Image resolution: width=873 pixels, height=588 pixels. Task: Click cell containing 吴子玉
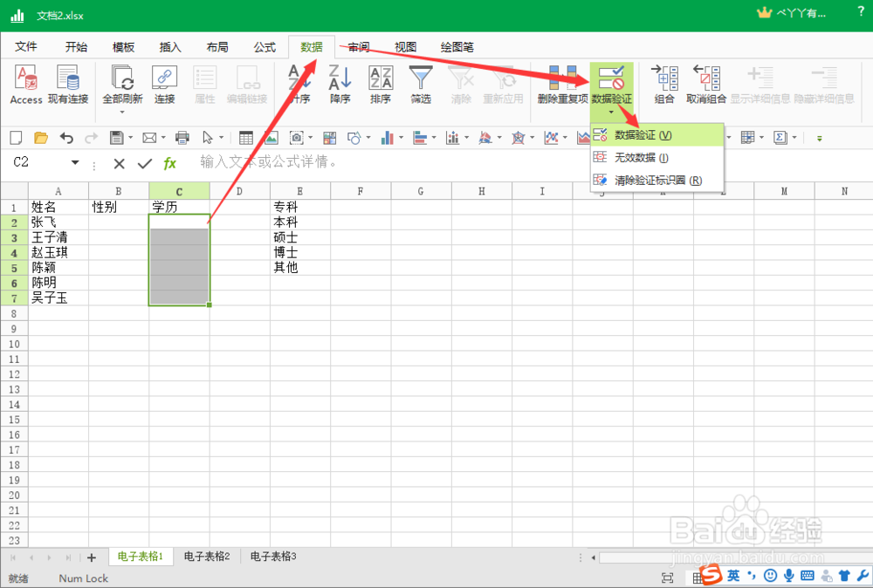(58, 297)
